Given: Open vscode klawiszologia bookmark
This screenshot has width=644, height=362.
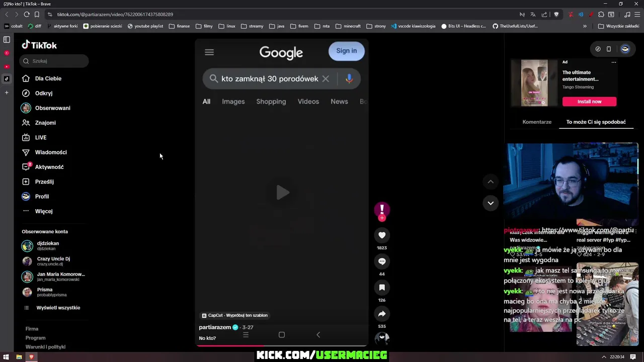Looking at the screenshot, I should pos(413,26).
